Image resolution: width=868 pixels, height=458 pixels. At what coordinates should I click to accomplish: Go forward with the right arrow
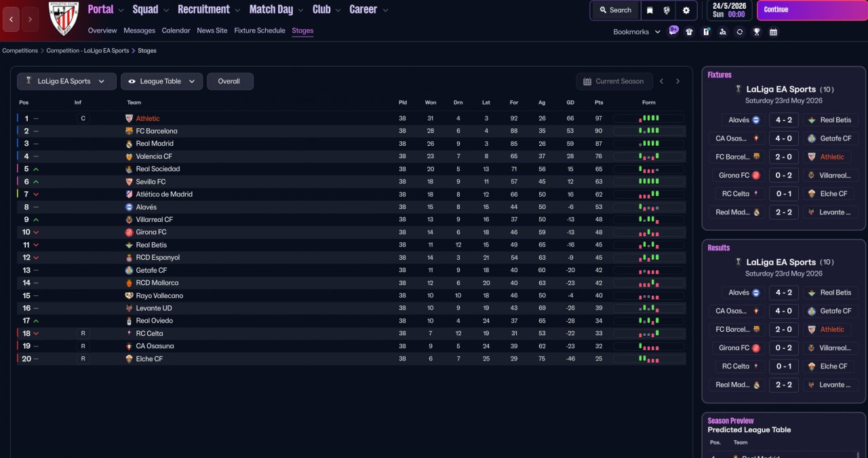pos(30,19)
